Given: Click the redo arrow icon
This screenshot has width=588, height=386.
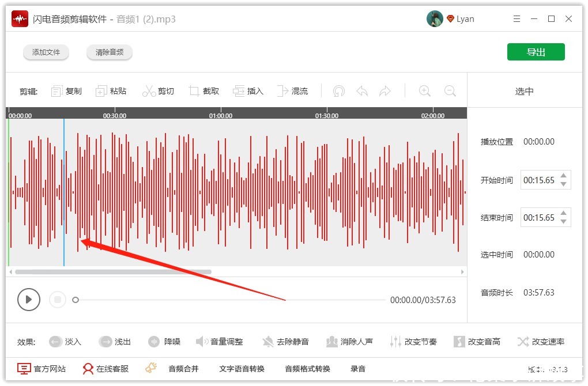Looking at the screenshot, I should [x=385, y=90].
